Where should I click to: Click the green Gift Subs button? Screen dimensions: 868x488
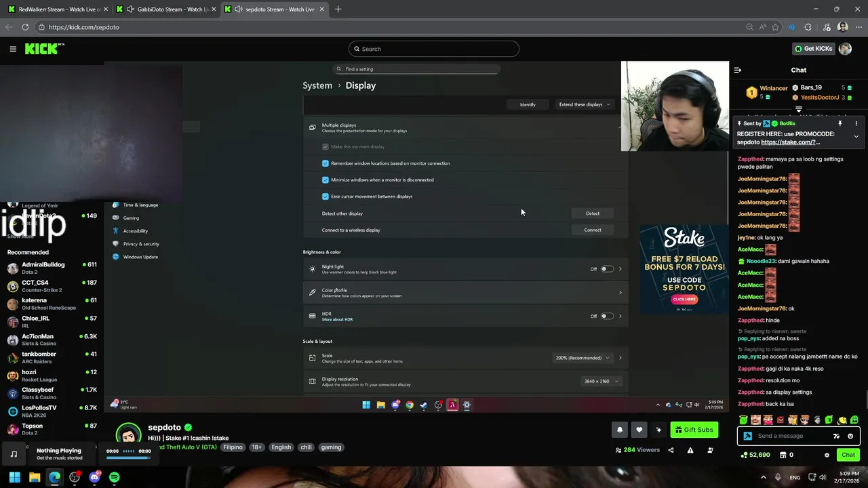[x=694, y=430]
